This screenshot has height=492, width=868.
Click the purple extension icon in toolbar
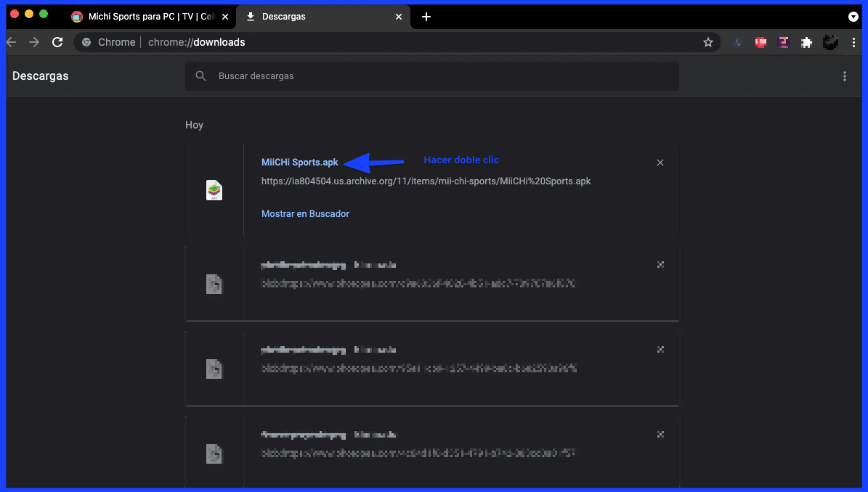[783, 42]
